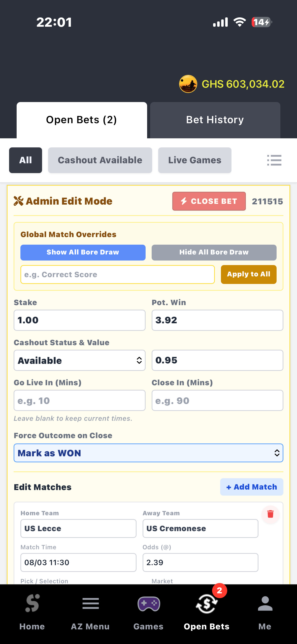The height and width of the screenshot is (644, 297).
Task: Open the Cashout Status Available dropdown
Action: click(80, 360)
